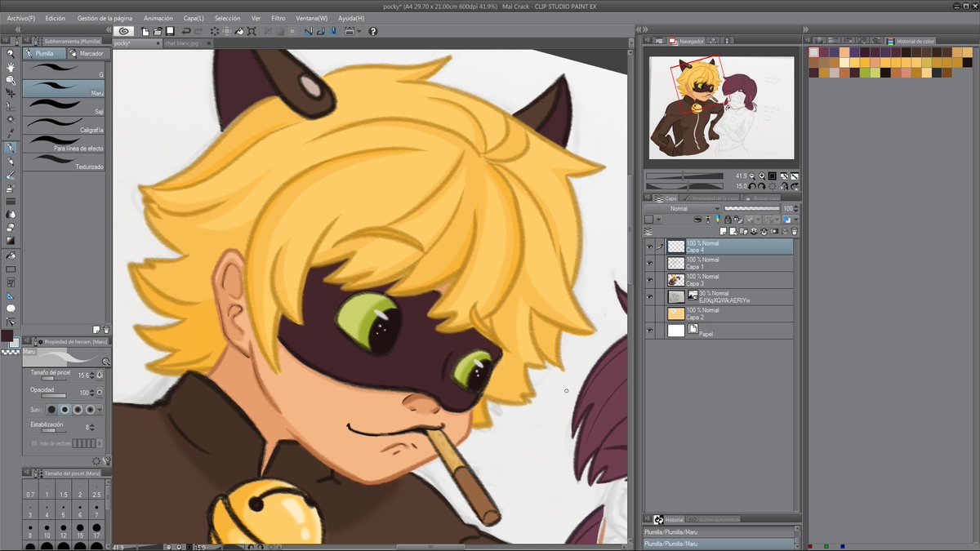Click the Navigator preview thumbnail
Viewport: 980px width, 551px height.
pyautogui.click(x=722, y=107)
